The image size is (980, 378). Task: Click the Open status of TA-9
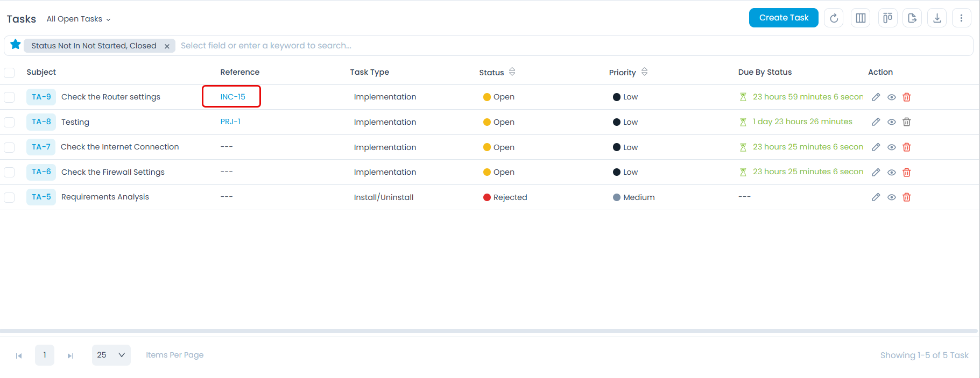coord(499,97)
